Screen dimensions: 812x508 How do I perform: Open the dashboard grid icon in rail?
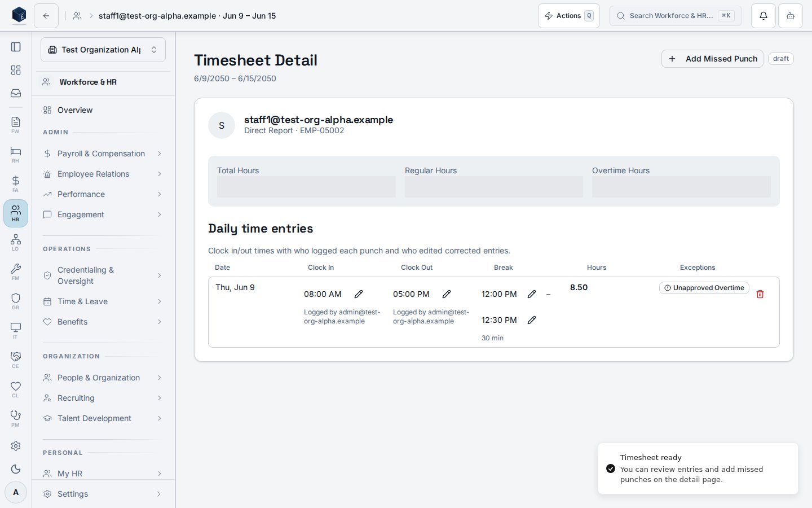[16, 70]
